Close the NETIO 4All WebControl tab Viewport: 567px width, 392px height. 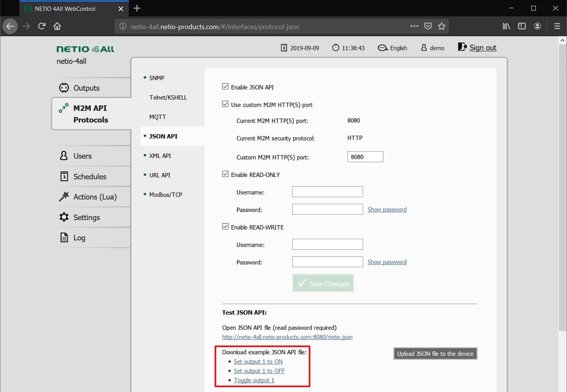pos(121,9)
